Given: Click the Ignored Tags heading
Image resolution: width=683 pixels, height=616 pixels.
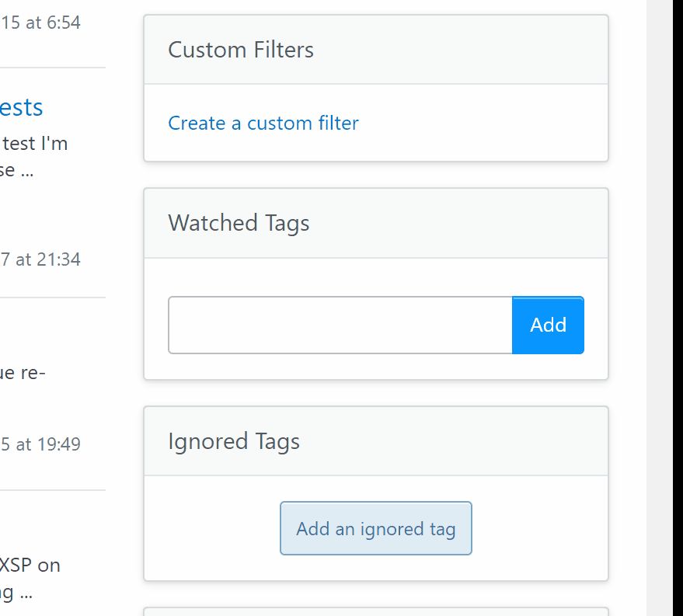Looking at the screenshot, I should coord(234,441).
